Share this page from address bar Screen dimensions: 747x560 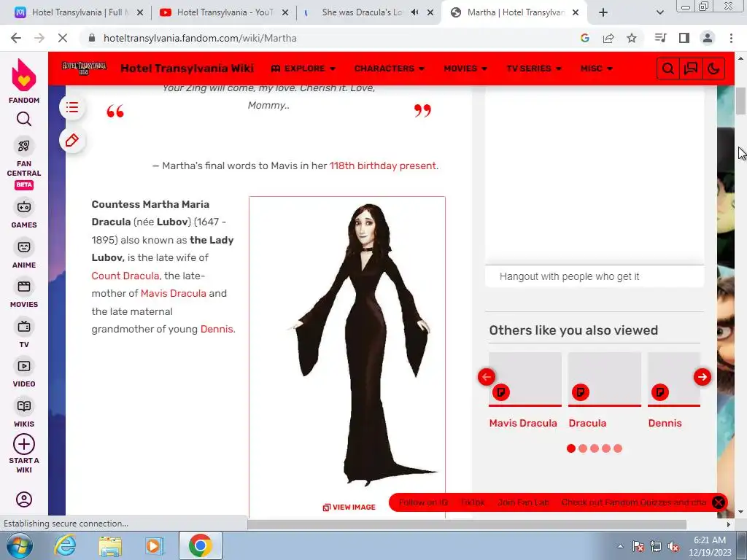[x=608, y=38]
